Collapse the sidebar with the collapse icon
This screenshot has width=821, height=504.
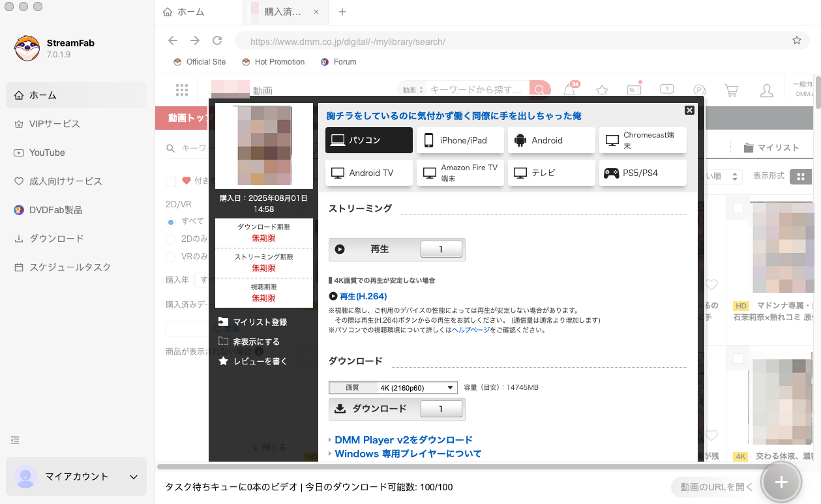(16, 440)
